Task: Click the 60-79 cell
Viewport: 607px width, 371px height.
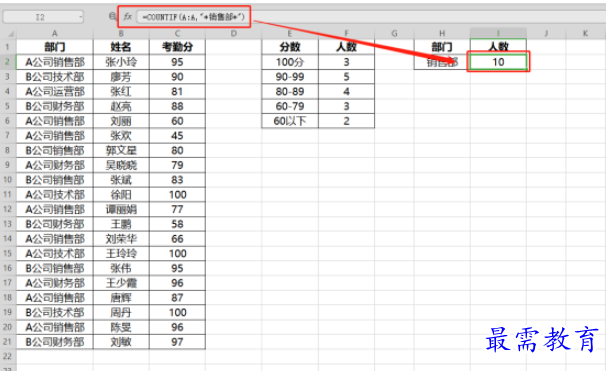Action: tap(290, 106)
